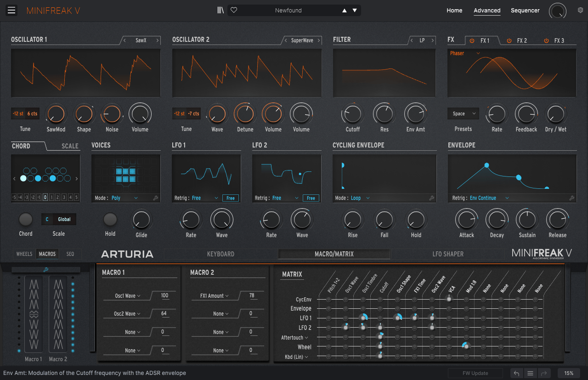Undo the last change
Screen dimensions: 588x380
(x=516, y=373)
